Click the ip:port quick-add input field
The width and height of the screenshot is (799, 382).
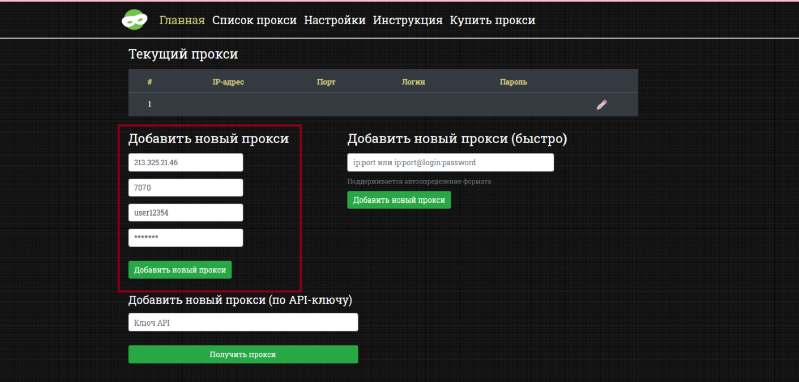(x=450, y=162)
